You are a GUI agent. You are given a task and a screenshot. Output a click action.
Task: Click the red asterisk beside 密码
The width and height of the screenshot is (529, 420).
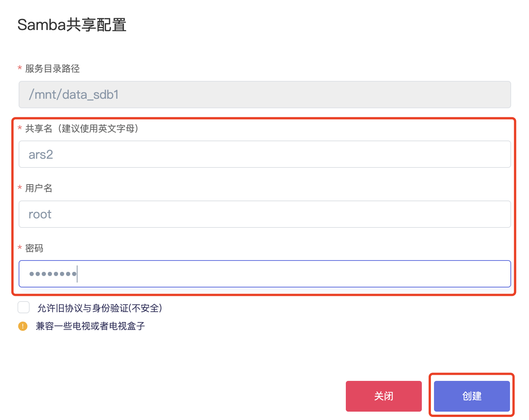click(x=19, y=248)
